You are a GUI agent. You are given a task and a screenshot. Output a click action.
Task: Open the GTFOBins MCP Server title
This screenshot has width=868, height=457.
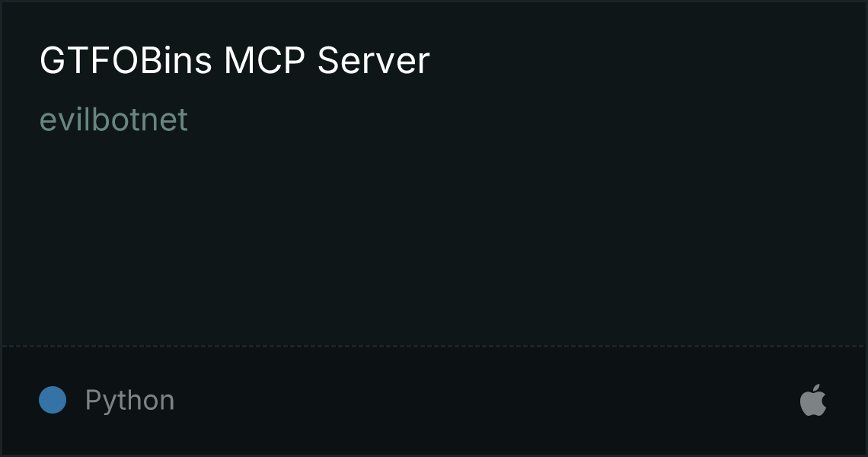coord(235,60)
